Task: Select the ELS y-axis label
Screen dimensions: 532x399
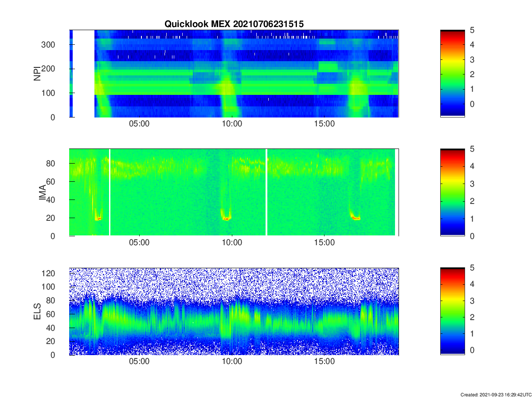Action: 37,311
